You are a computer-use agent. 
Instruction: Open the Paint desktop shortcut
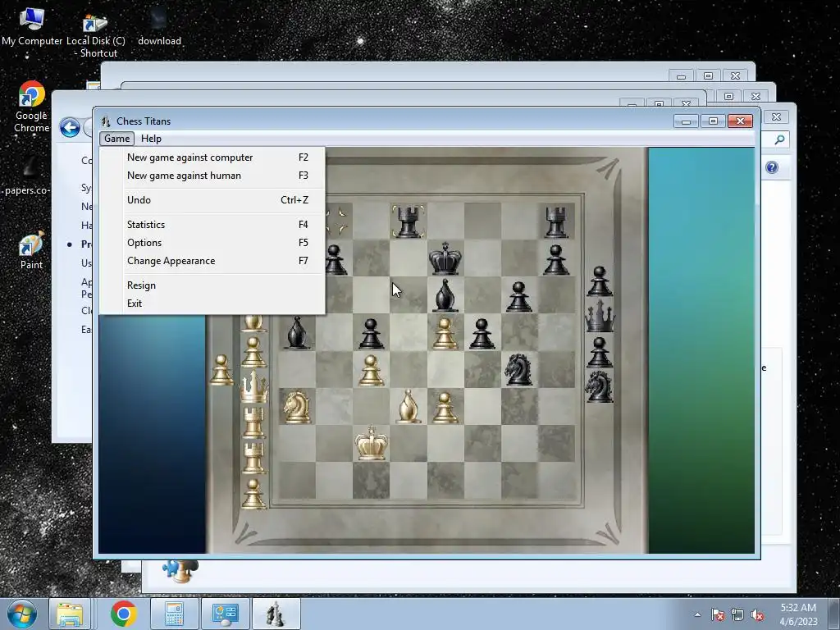tap(32, 251)
